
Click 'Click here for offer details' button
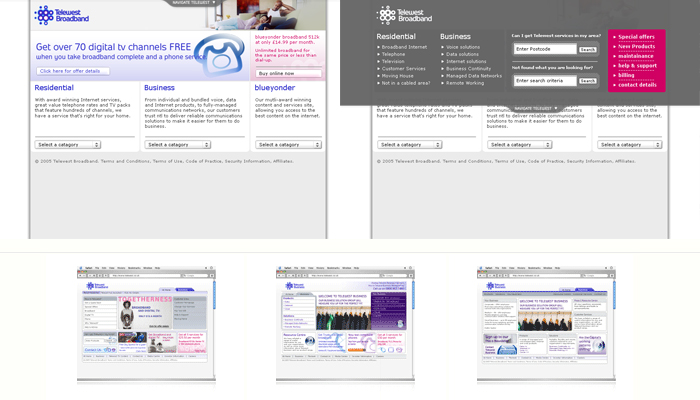pyautogui.click(x=72, y=71)
